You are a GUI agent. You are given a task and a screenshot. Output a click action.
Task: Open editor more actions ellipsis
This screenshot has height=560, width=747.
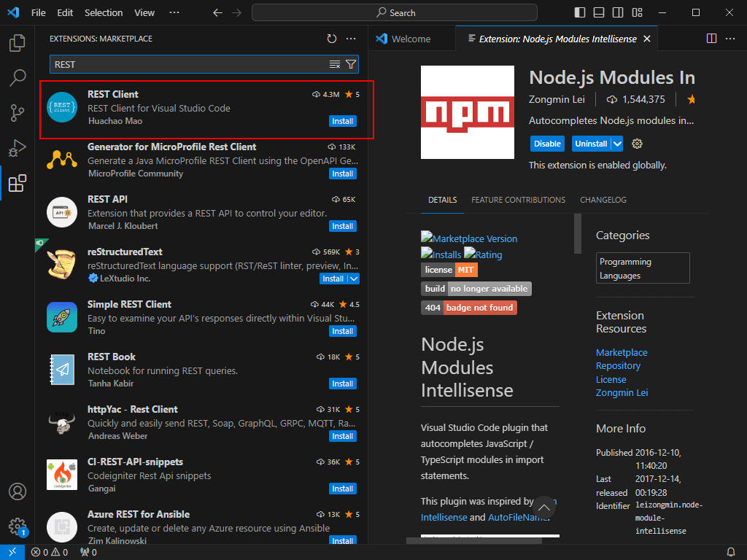[x=730, y=39]
